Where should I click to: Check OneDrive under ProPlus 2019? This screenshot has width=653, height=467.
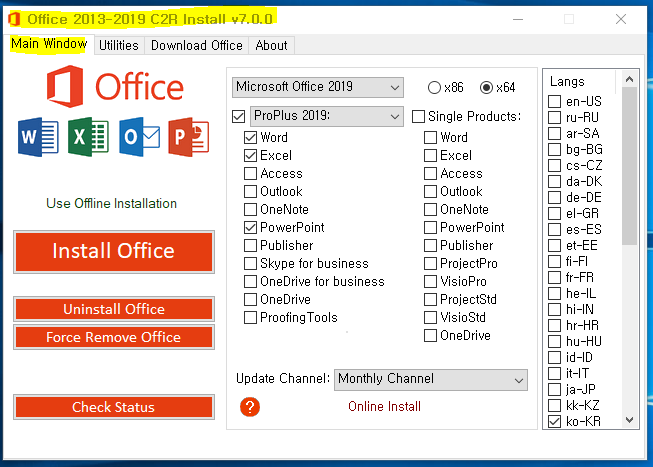pyautogui.click(x=250, y=300)
